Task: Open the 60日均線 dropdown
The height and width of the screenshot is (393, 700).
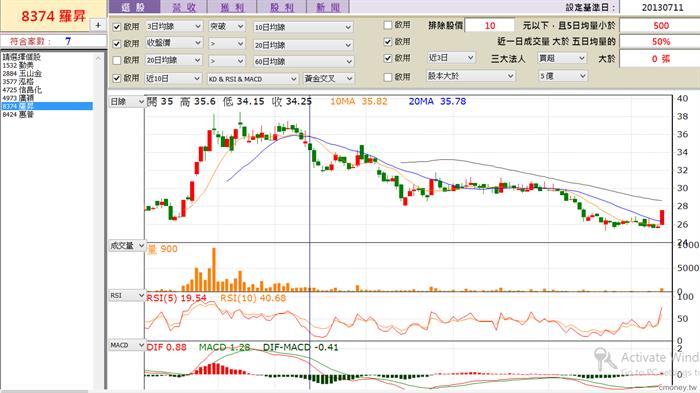Action: tap(303, 61)
